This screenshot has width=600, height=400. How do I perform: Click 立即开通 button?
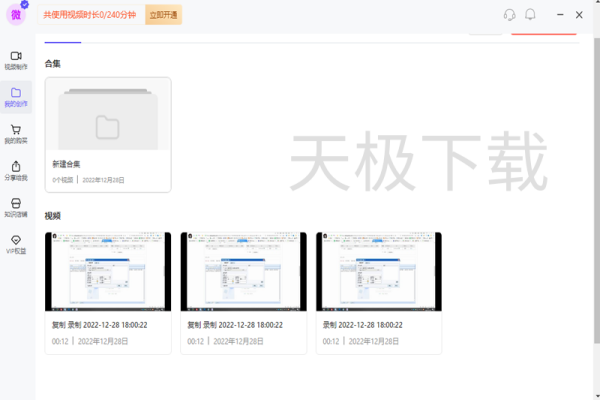tap(163, 16)
